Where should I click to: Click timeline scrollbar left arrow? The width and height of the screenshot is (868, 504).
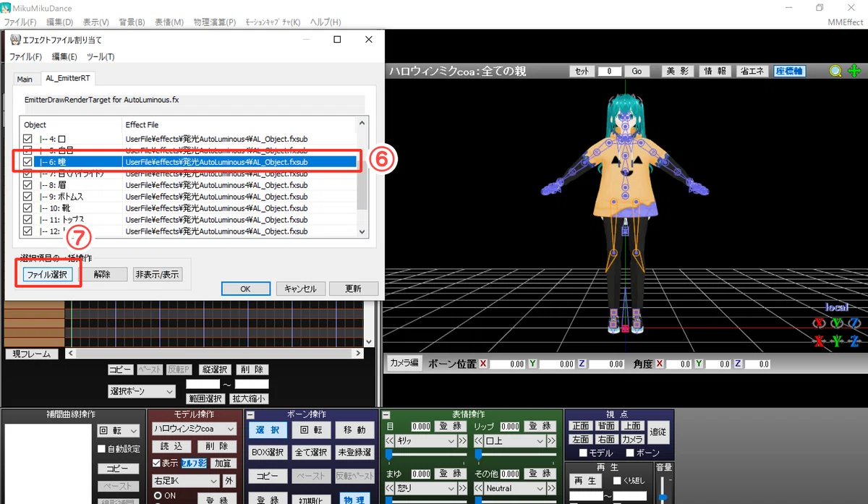click(70, 354)
